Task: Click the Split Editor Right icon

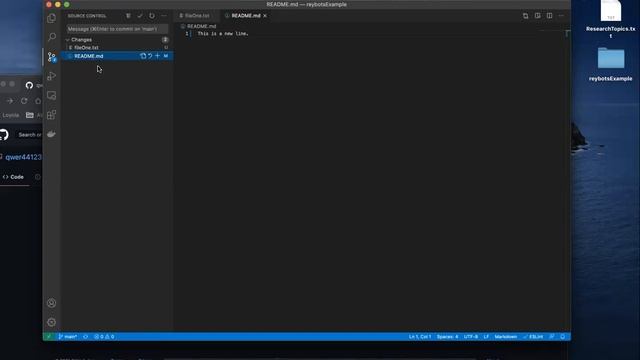Action: (549, 16)
